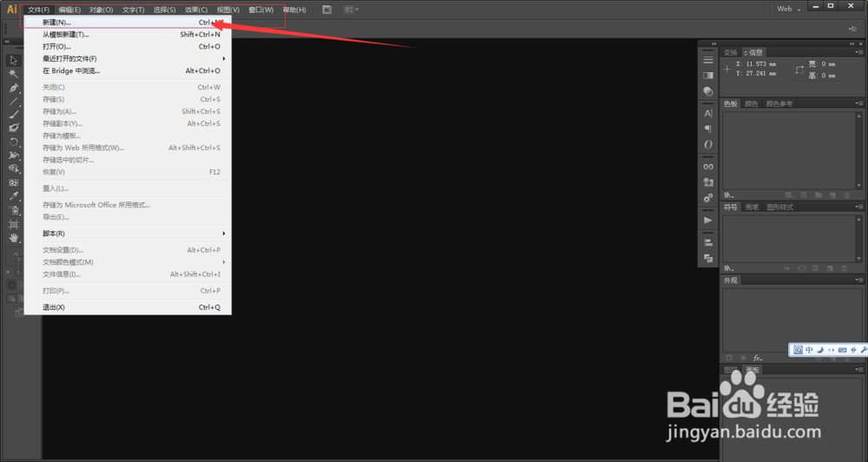The image size is (868, 462).
Task: Open the Object (对象) menu
Action: tap(101, 10)
